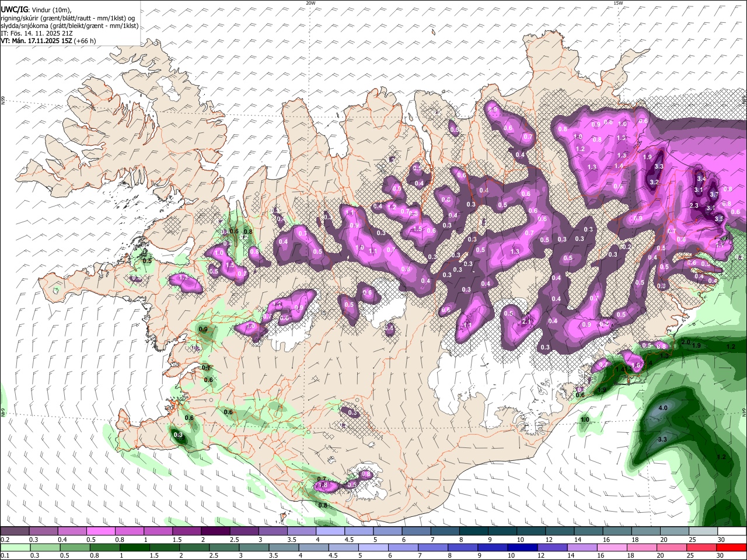This screenshot has width=747, height=560.
Task: Select the bottom legend row swatch labeled 4.5
Action: click(343, 548)
